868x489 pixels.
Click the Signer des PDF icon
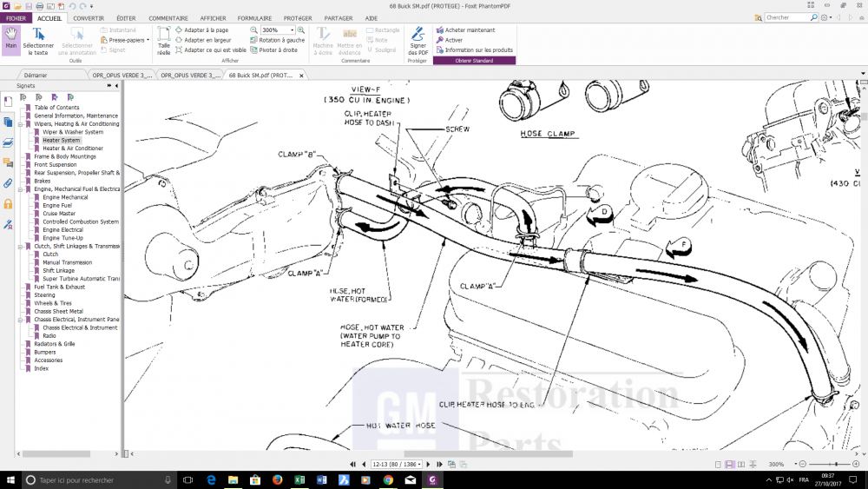click(418, 41)
